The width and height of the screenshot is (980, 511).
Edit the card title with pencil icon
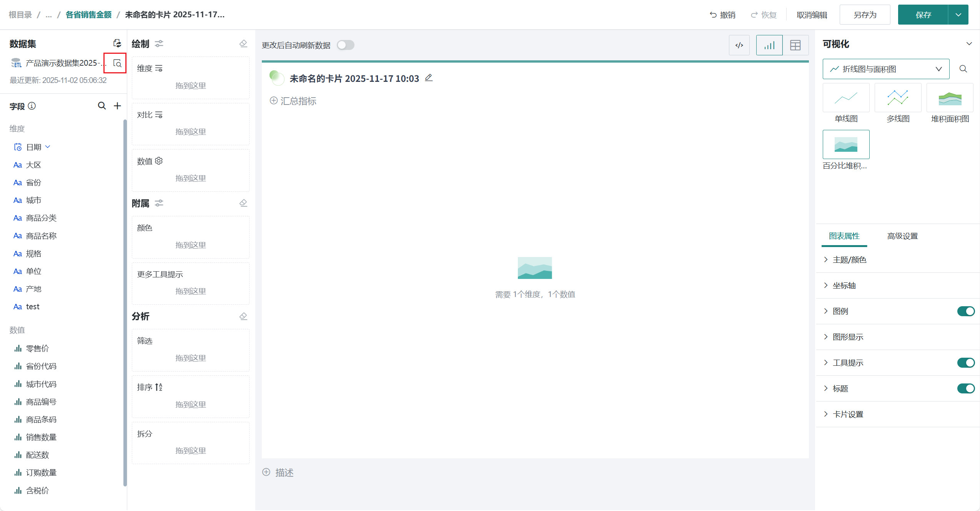tap(429, 78)
